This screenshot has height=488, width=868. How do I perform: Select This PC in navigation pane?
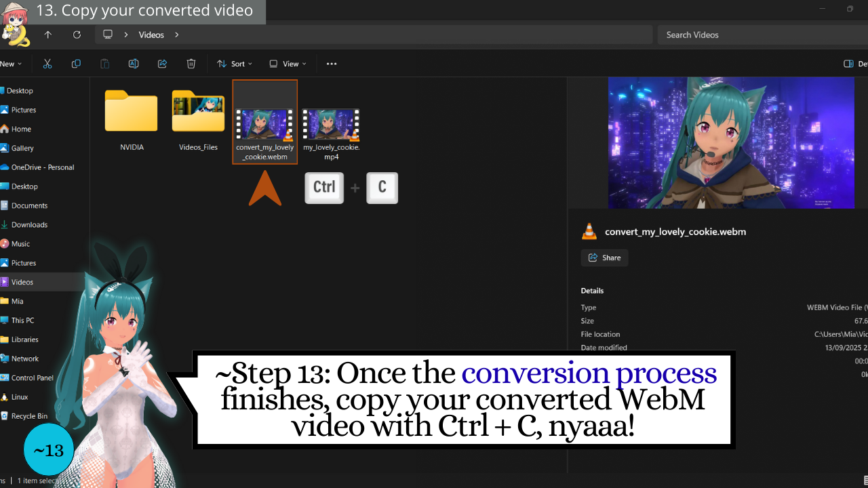click(x=22, y=320)
